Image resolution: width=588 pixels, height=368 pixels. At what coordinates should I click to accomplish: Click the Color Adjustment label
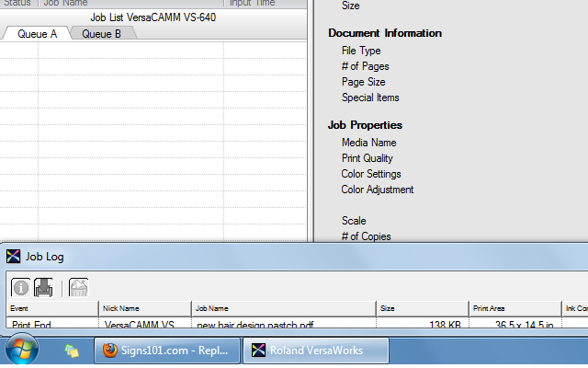[x=378, y=190]
